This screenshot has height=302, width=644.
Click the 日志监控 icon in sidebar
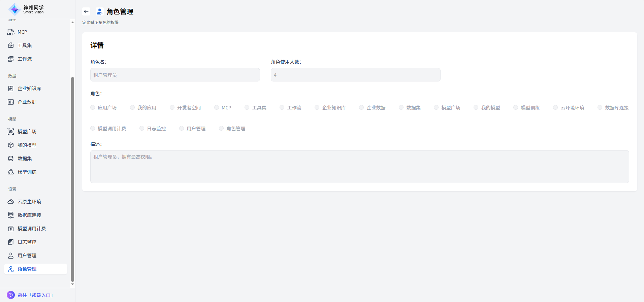(x=11, y=242)
